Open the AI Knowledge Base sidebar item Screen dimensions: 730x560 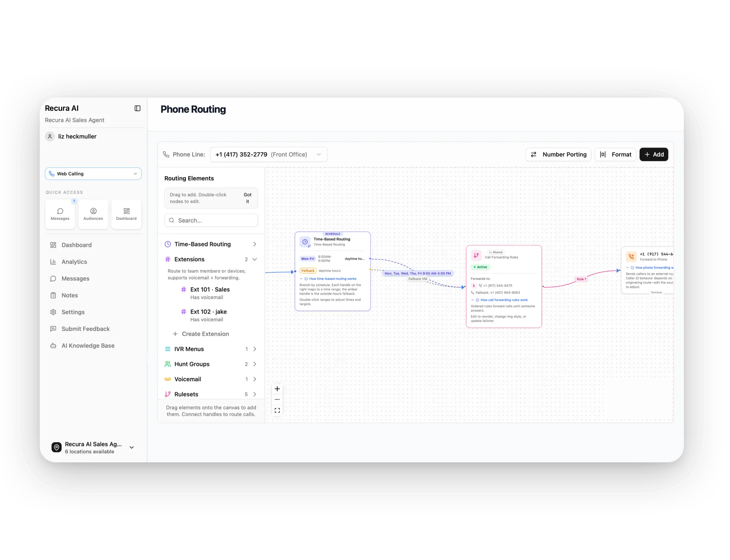88,346
